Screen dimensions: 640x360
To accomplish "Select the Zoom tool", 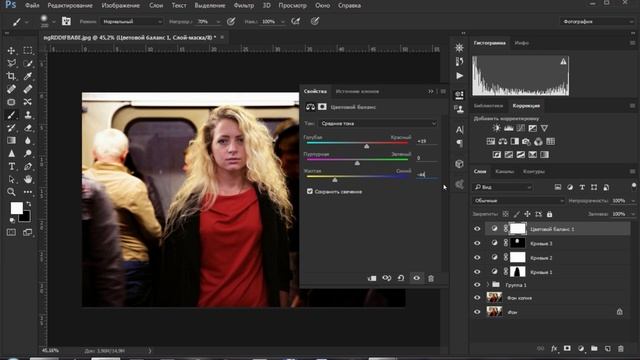I will point(11,192).
